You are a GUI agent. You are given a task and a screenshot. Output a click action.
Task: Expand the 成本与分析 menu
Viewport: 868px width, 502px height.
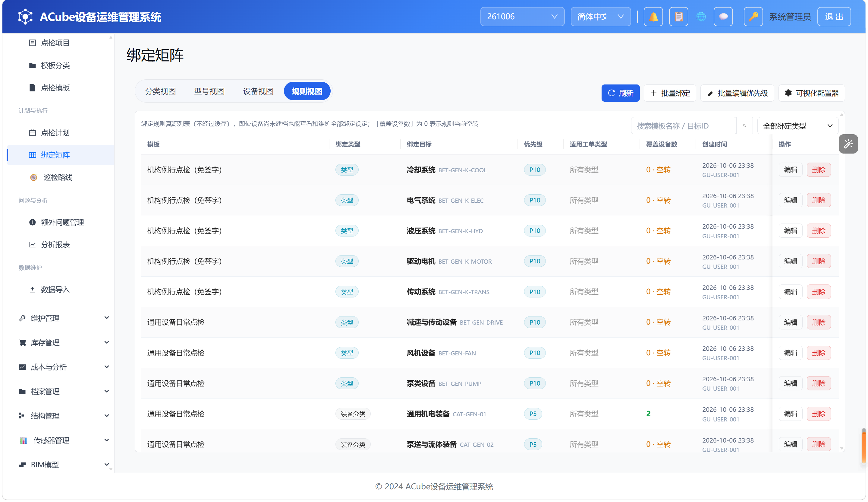[64, 367]
